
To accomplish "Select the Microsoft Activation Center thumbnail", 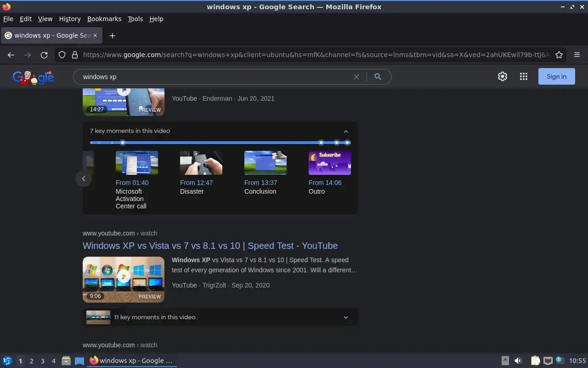I will tap(137, 163).
